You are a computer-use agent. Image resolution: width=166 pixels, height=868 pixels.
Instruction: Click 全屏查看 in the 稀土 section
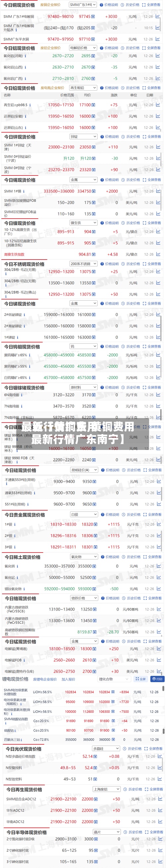[x=152, y=557]
